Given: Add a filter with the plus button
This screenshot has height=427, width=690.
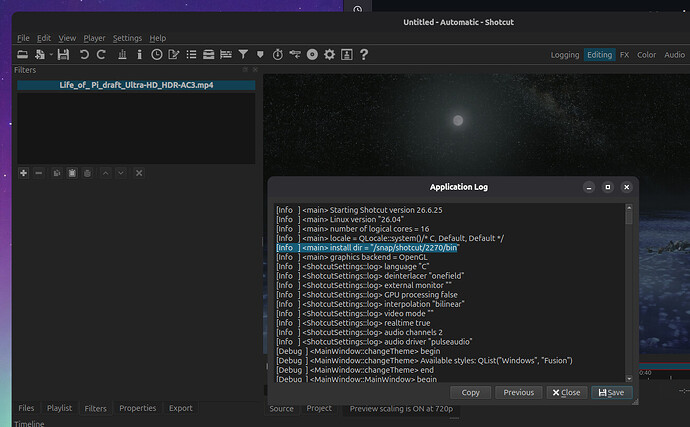Looking at the screenshot, I should [x=24, y=173].
